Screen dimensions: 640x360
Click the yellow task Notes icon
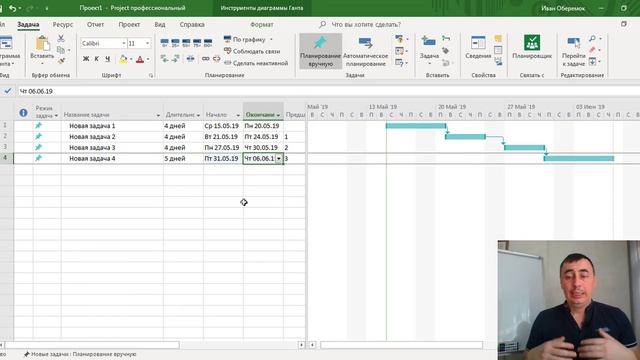(x=498, y=39)
